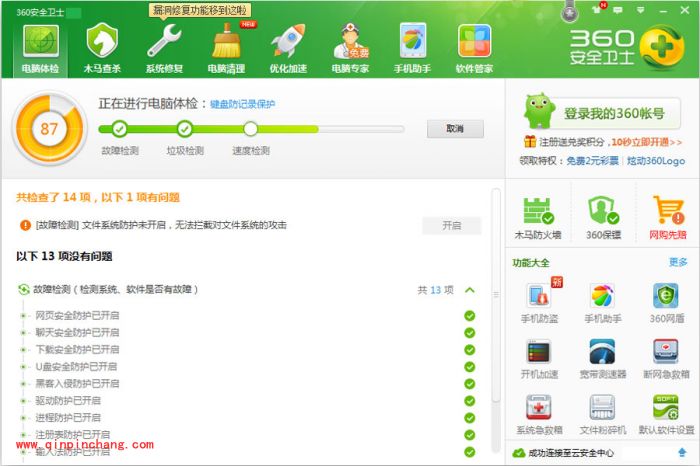Open 手机助手 in the top toolbar
Image resolution: width=700 pixels, height=466 pixels.
412,50
